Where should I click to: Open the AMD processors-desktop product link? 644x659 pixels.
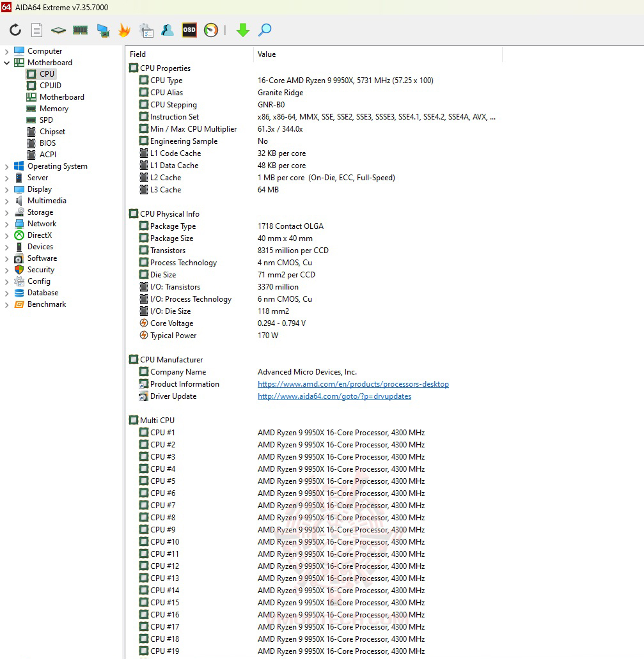tap(353, 384)
